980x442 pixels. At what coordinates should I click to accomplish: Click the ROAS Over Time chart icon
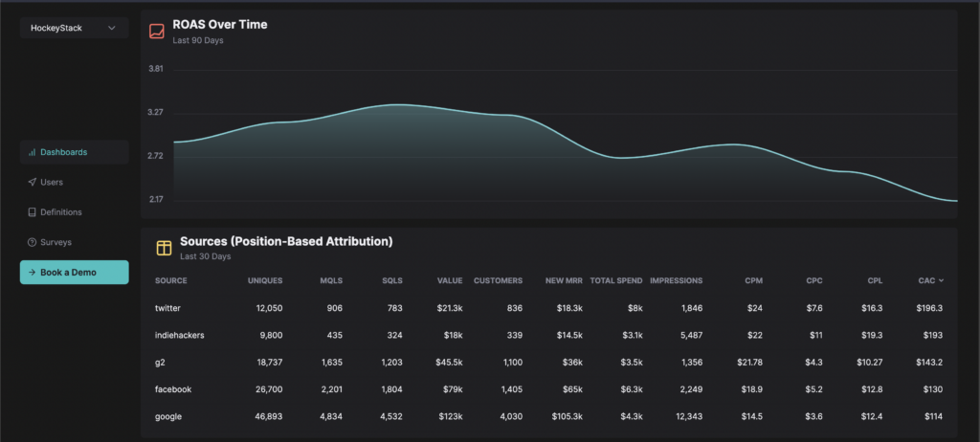(x=156, y=31)
